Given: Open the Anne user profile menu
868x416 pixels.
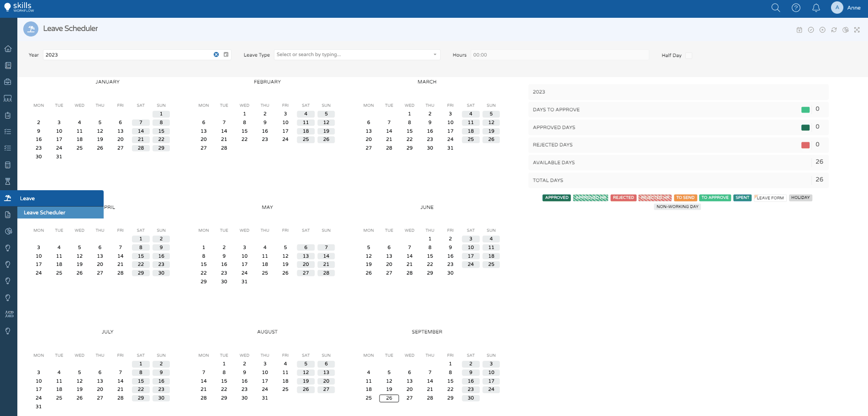Looking at the screenshot, I should pyautogui.click(x=846, y=8).
